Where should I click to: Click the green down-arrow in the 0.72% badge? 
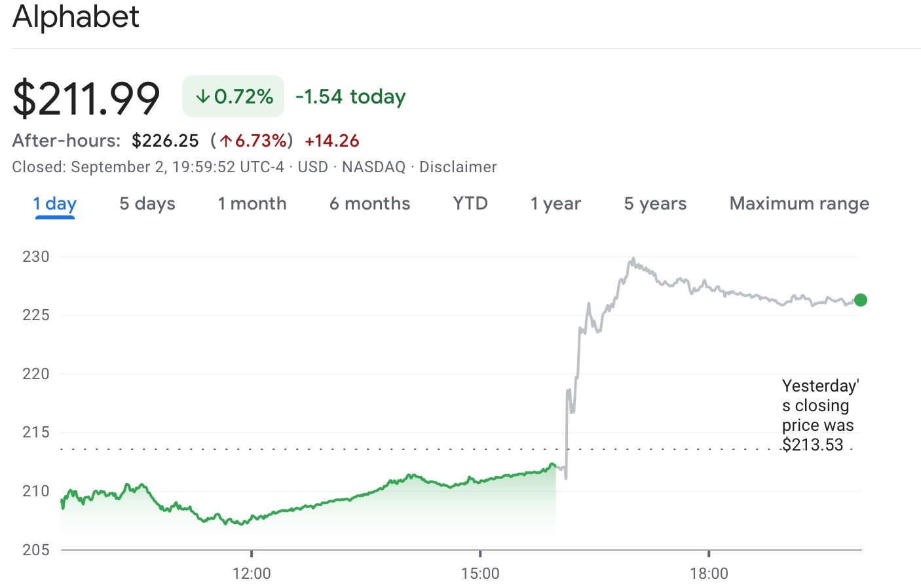[x=203, y=96]
